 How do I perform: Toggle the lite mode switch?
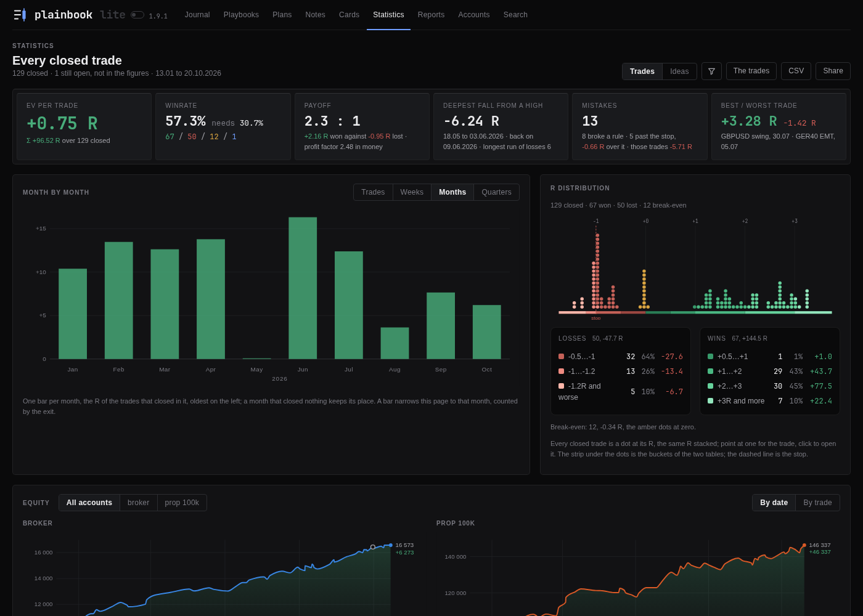pos(137,15)
